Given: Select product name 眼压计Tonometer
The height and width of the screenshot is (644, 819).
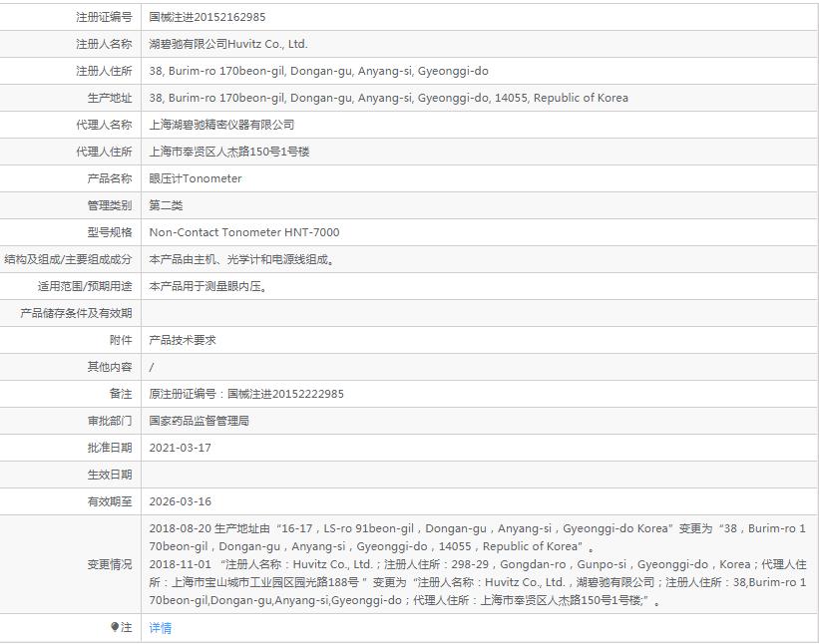Looking at the screenshot, I should click(196, 179).
